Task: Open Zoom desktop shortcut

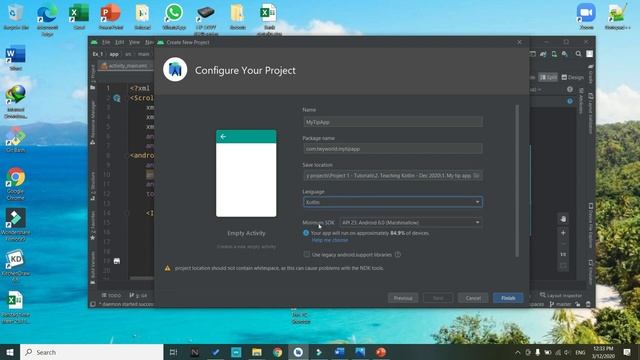Action: 586,16
